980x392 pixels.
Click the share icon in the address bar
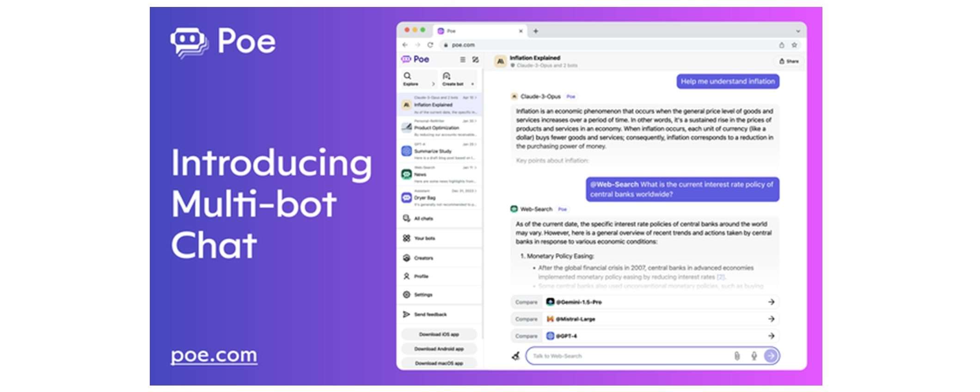781,45
